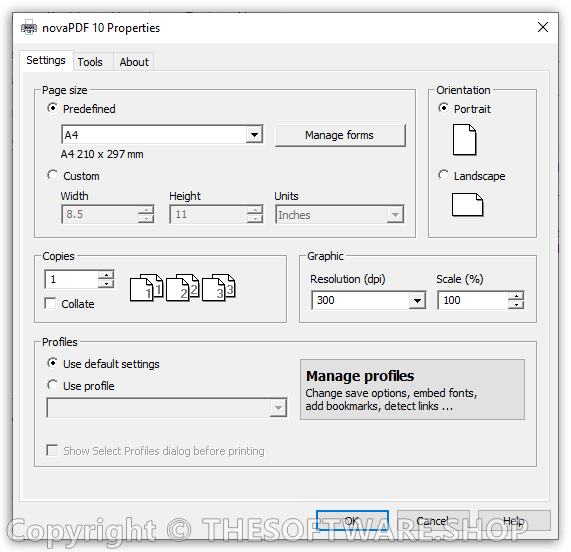Choose the Landscape orientation radio button
Screen dimensions: 571x552
(443, 175)
